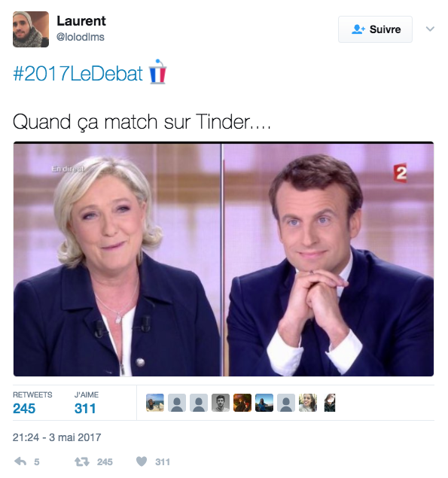Open bearded man liker avatar

pos(221,403)
